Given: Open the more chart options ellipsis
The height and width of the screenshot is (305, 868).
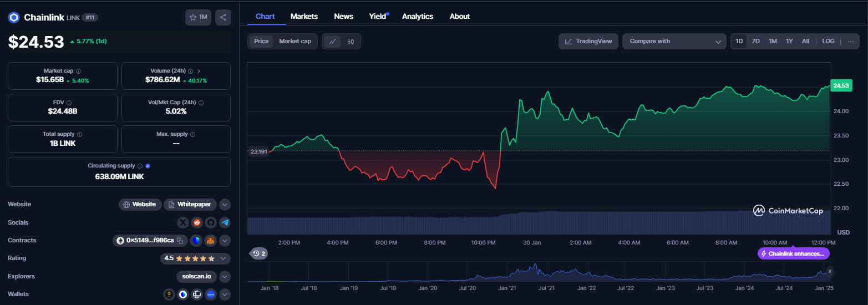Looking at the screenshot, I should 851,41.
